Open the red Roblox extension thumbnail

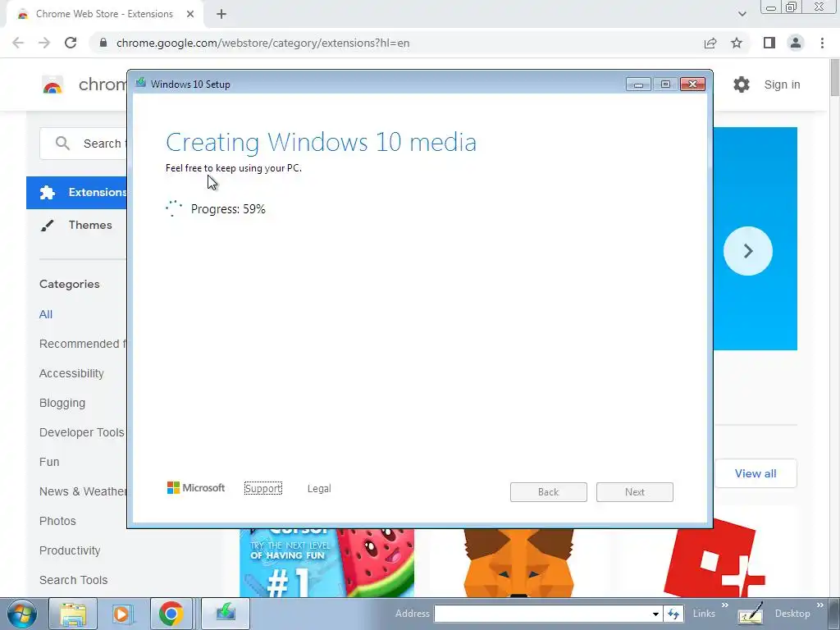[713, 559]
